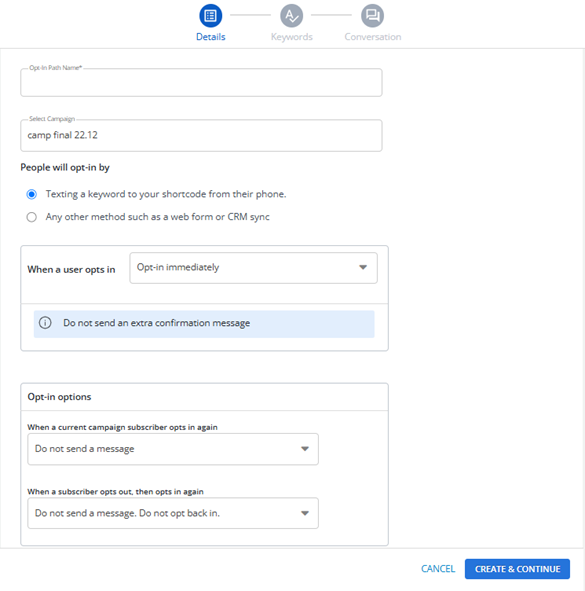Click the Create & Continue button
This screenshot has width=585, height=591.
coord(517,569)
